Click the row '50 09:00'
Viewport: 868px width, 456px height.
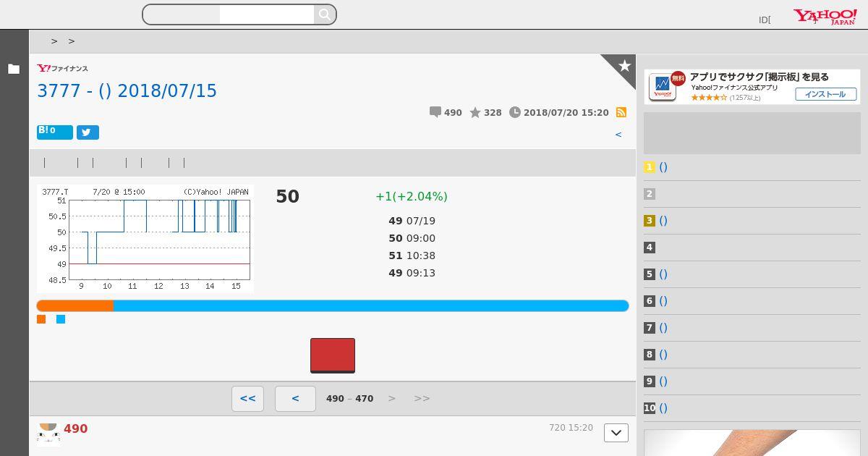coord(412,238)
